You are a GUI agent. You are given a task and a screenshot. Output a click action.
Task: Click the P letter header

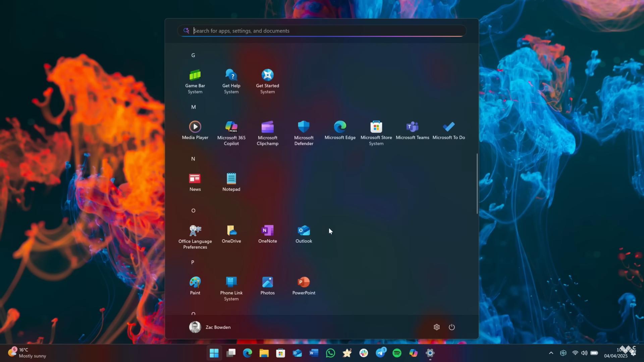193,262
